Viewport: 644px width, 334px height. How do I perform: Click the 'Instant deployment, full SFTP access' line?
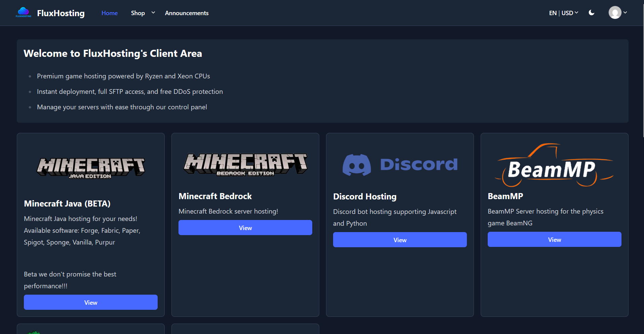(130, 91)
